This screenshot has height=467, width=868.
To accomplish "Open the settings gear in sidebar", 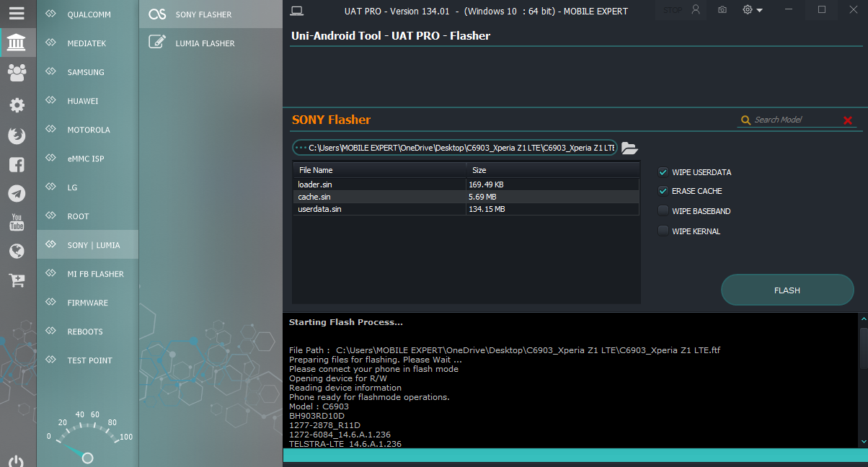I will (17, 105).
